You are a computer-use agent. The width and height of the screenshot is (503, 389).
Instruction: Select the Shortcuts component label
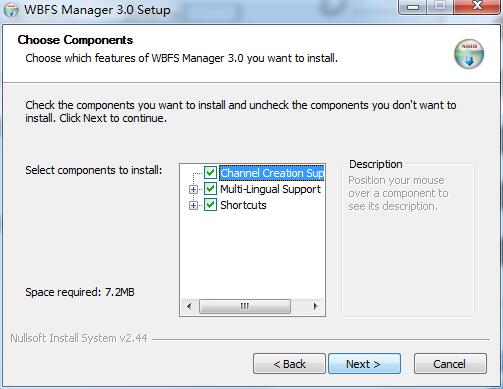point(243,205)
